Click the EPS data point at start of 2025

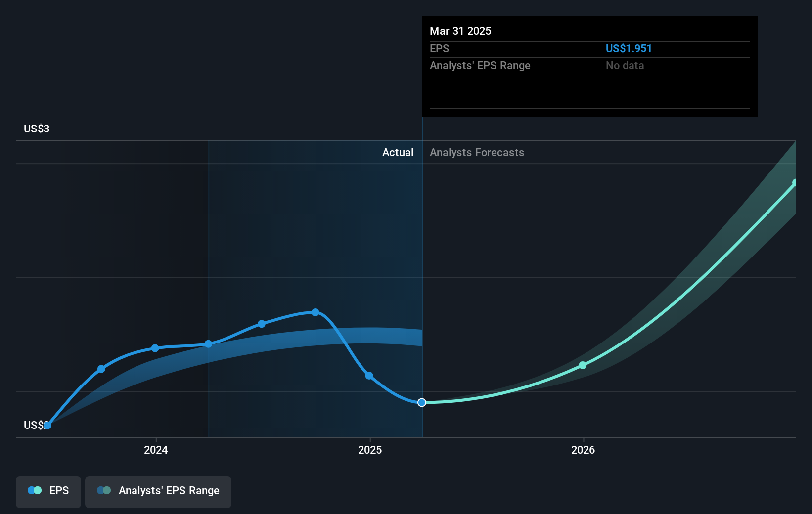[369, 376]
